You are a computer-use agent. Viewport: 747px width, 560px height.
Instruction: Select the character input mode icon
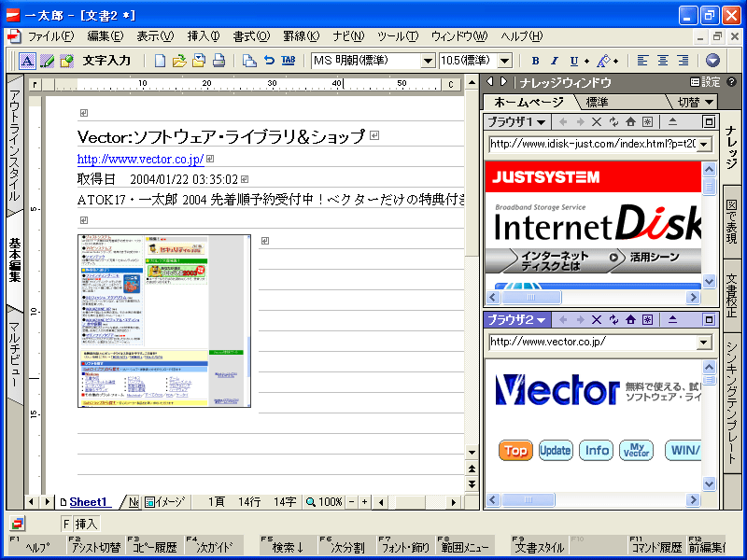click(x=27, y=61)
